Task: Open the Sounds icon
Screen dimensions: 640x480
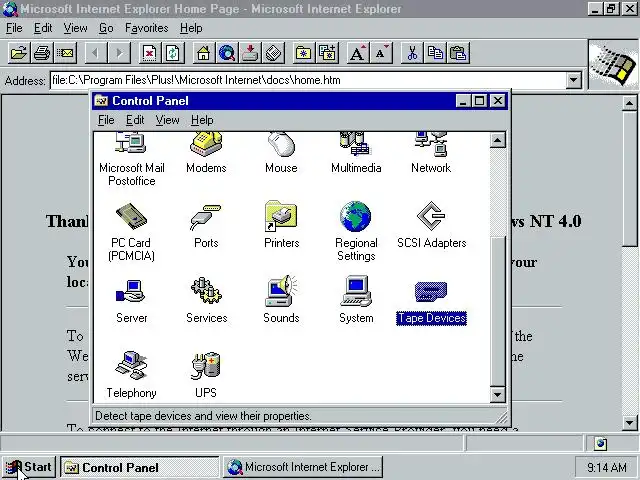Action: click(x=281, y=300)
